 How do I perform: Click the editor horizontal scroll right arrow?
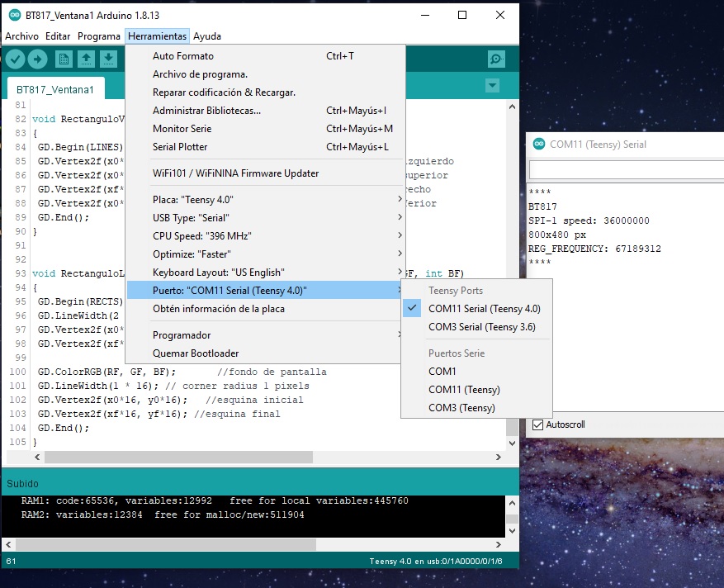pyautogui.click(x=498, y=457)
